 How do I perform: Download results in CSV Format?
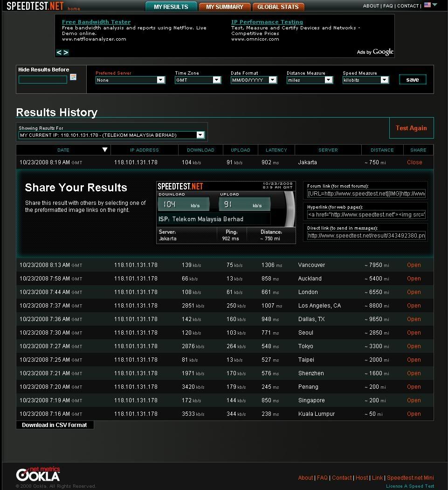pyautogui.click(x=55, y=425)
